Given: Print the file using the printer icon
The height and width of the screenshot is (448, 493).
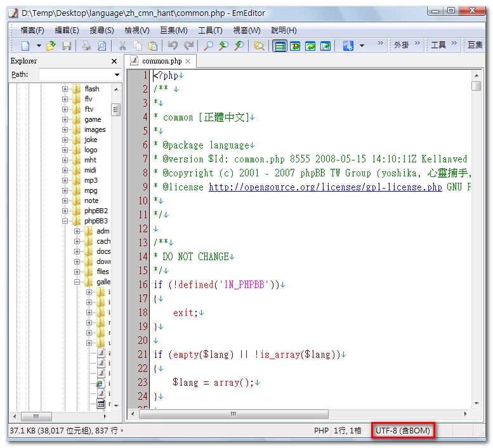Looking at the screenshot, I should pyautogui.click(x=86, y=46).
